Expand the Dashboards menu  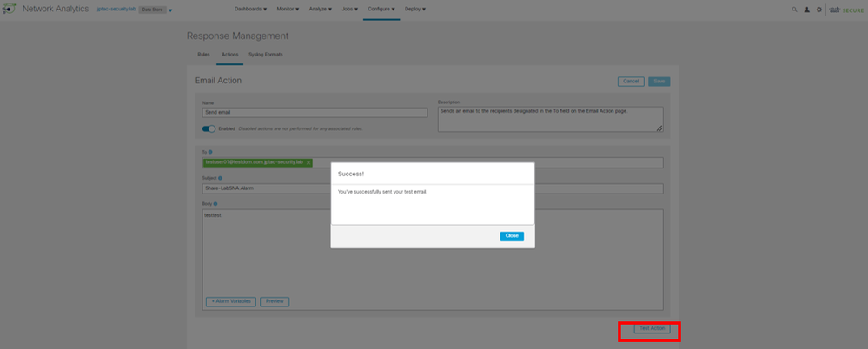pyautogui.click(x=251, y=10)
